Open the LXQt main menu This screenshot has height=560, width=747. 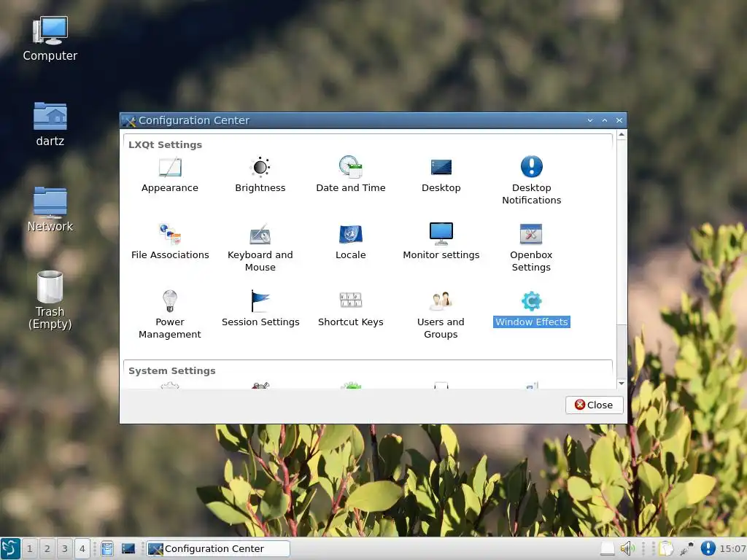coord(10,548)
